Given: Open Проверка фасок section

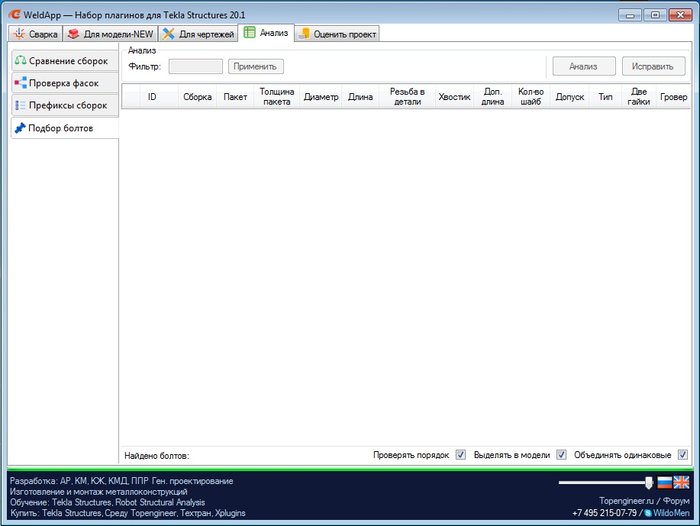Looking at the screenshot, I should pos(65,83).
